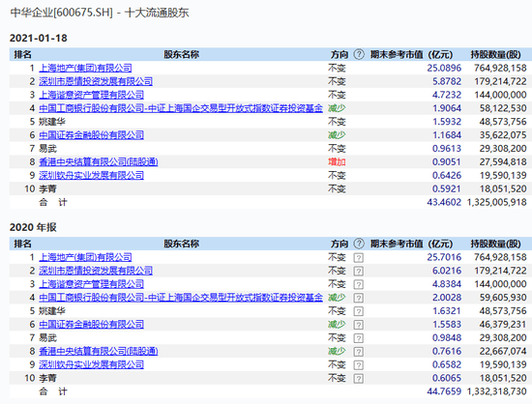Open 深圳市恩情投资发展有限公司 link in 2021-01-18 table
The image size is (532, 404).
click(96, 81)
